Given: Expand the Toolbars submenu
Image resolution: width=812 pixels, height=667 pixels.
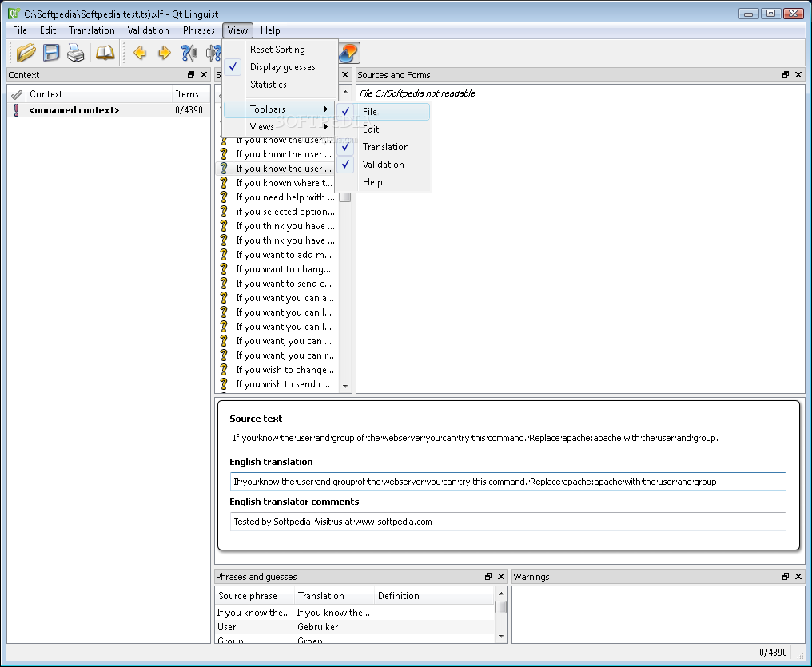Looking at the screenshot, I should 280,109.
